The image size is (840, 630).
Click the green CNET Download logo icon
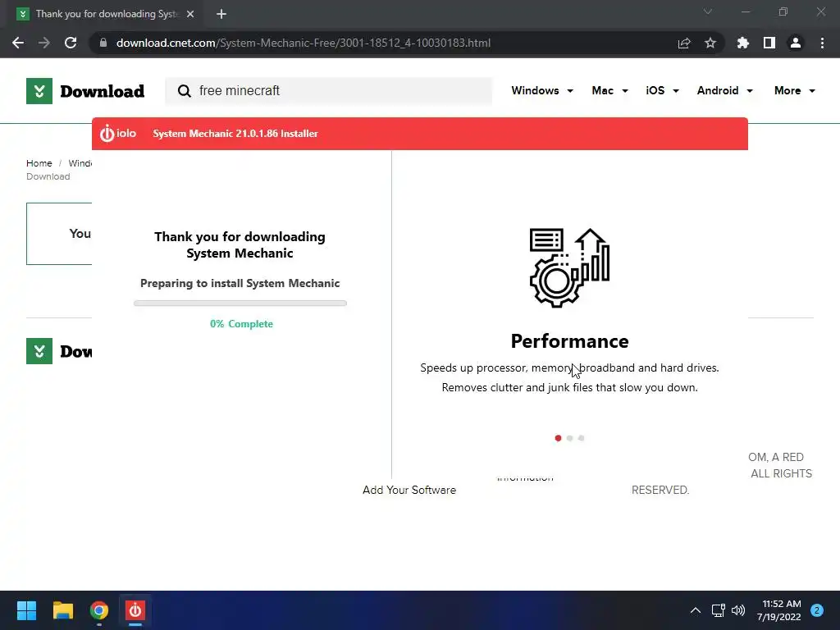[x=39, y=91]
